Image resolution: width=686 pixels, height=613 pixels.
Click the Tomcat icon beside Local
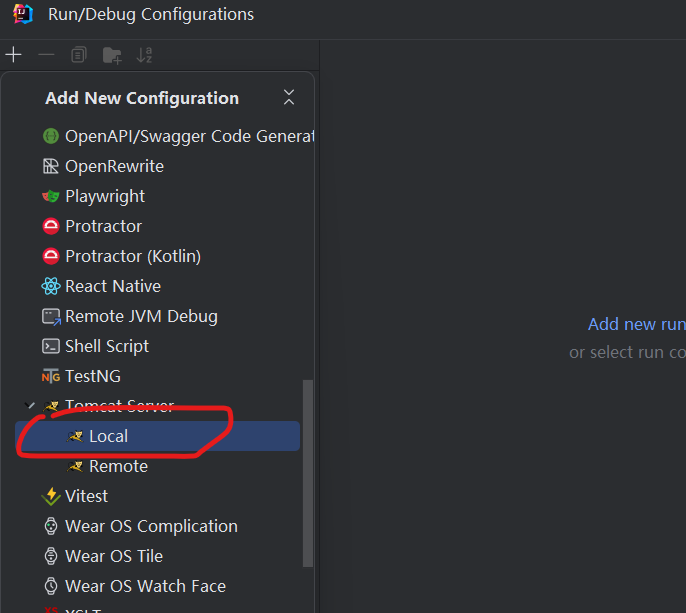pos(75,436)
